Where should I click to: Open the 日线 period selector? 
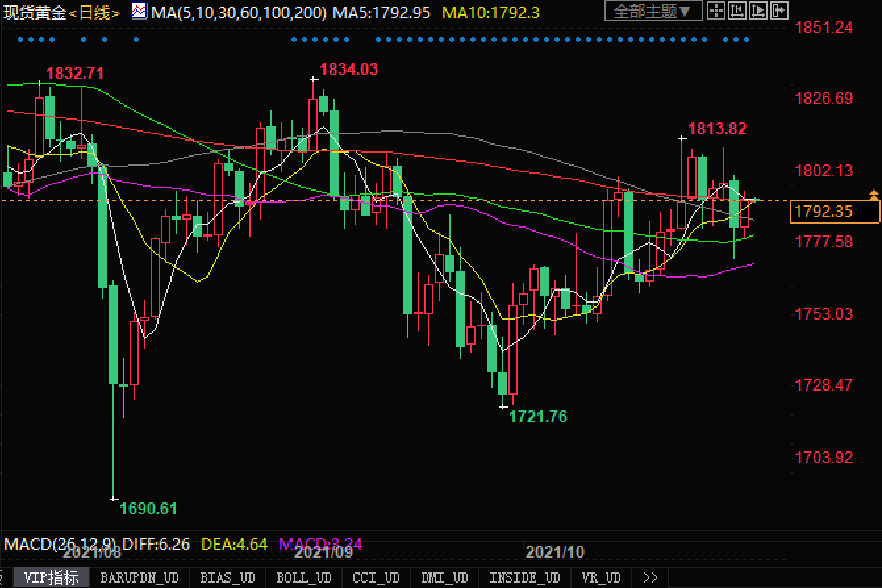point(95,12)
